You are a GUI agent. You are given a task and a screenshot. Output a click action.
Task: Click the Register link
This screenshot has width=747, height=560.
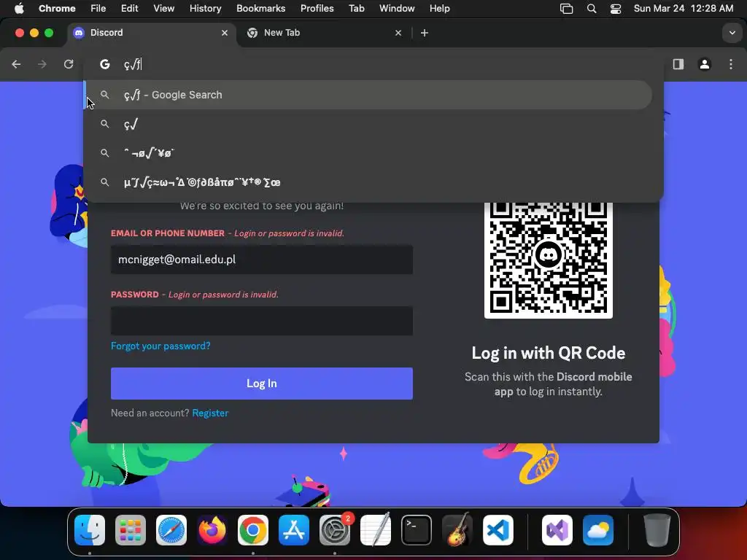point(210,413)
